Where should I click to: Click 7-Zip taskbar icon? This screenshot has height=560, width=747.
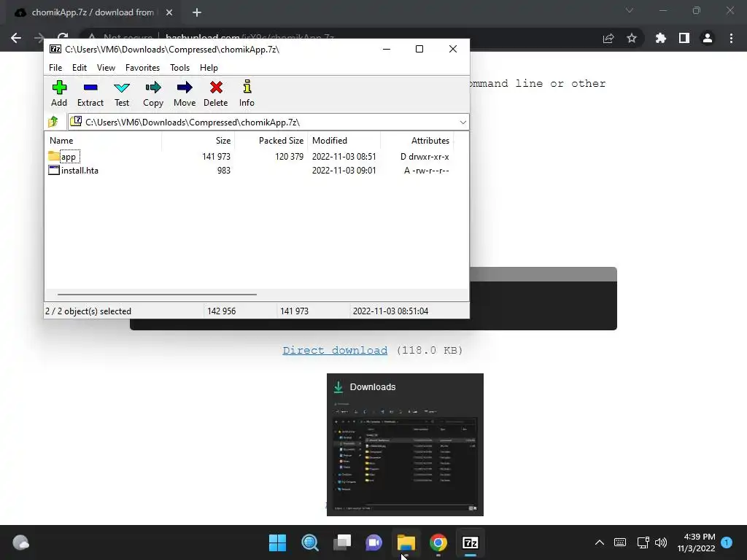(x=471, y=542)
